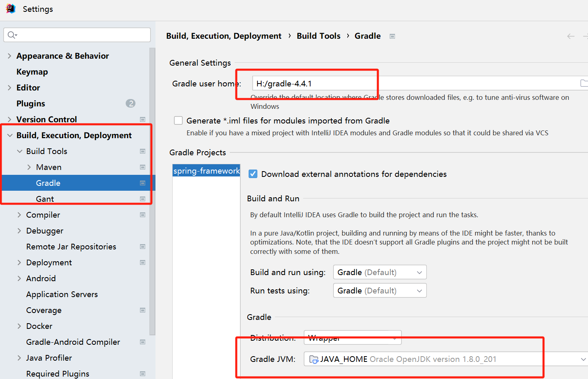Expand the Deployment node
This screenshot has width=588, height=379.
coord(19,262)
